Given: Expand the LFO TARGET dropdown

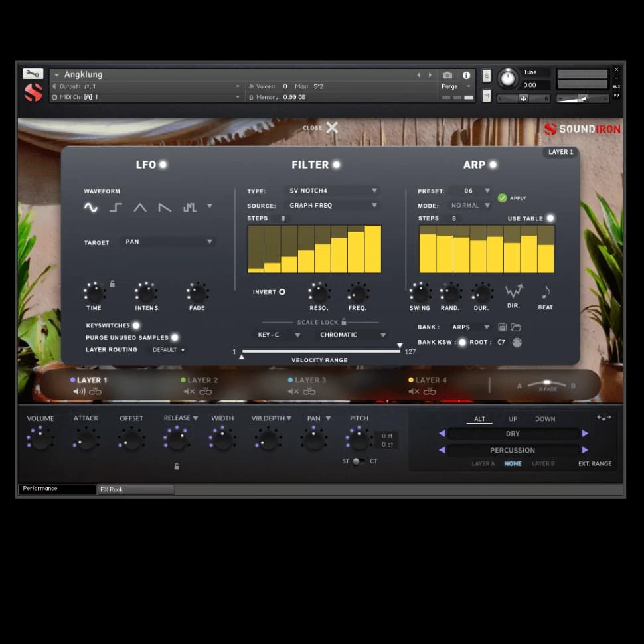Looking at the screenshot, I should (x=169, y=242).
